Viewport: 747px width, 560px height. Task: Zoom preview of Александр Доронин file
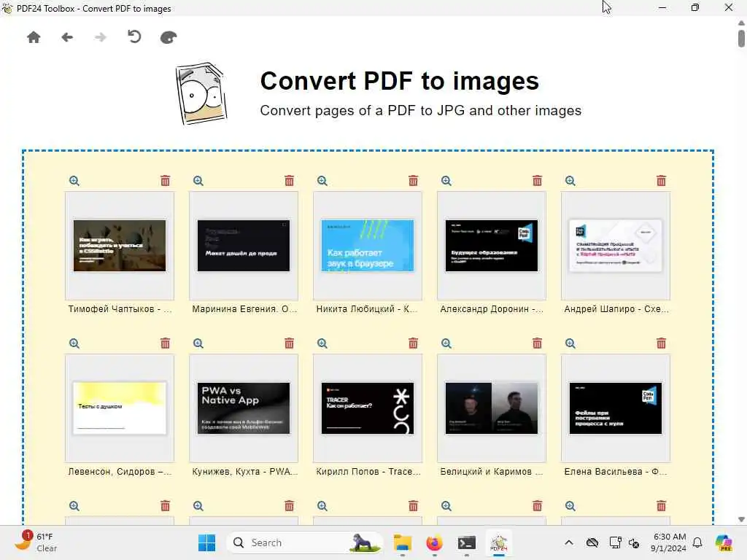(x=446, y=181)
